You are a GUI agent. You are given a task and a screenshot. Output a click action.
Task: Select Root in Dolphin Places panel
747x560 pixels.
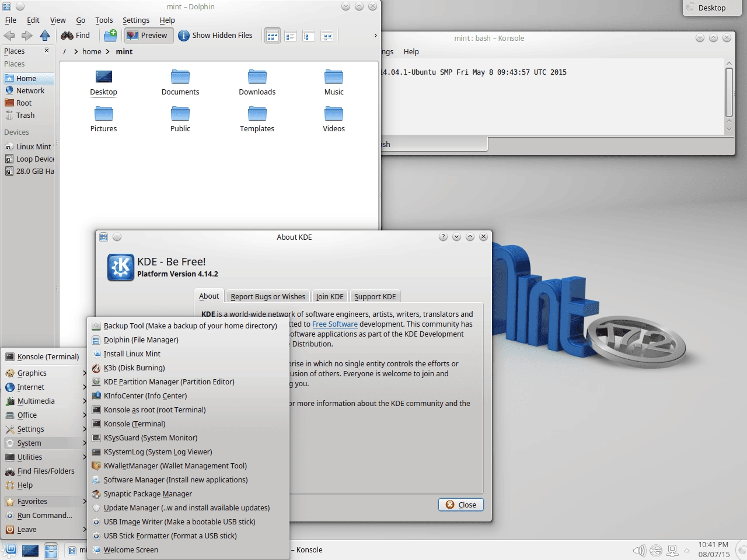click(28, 103)
